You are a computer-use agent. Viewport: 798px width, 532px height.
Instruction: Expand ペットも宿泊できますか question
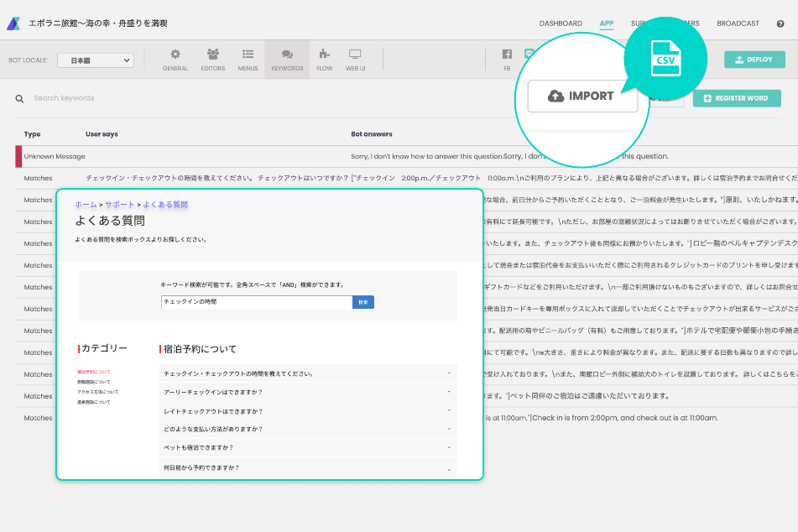click(x=308, y=447)
